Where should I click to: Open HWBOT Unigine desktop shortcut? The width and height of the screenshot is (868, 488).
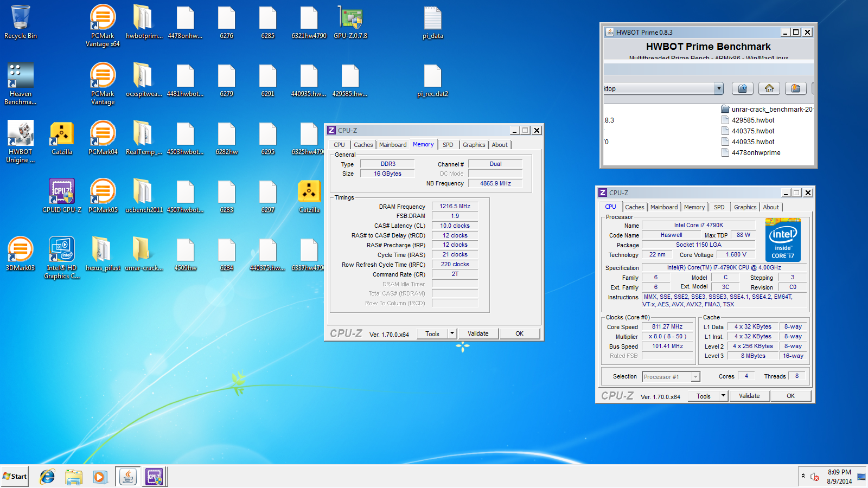coord(21,142)
